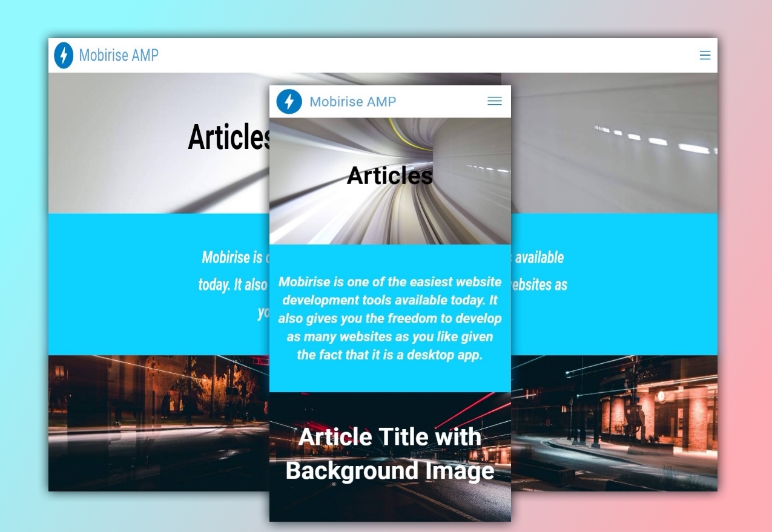Click the lightning bolt logo in desktop header
The image size is (772, 532).
64,56
